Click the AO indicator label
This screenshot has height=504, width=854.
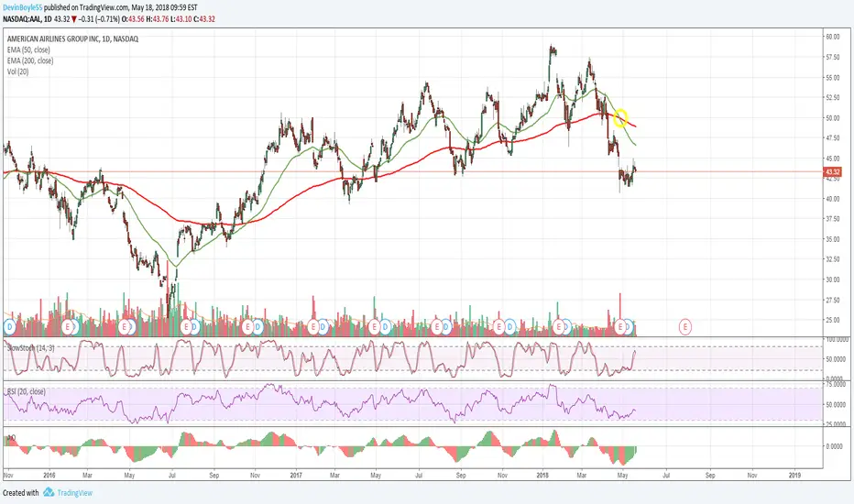coord(11,437)
